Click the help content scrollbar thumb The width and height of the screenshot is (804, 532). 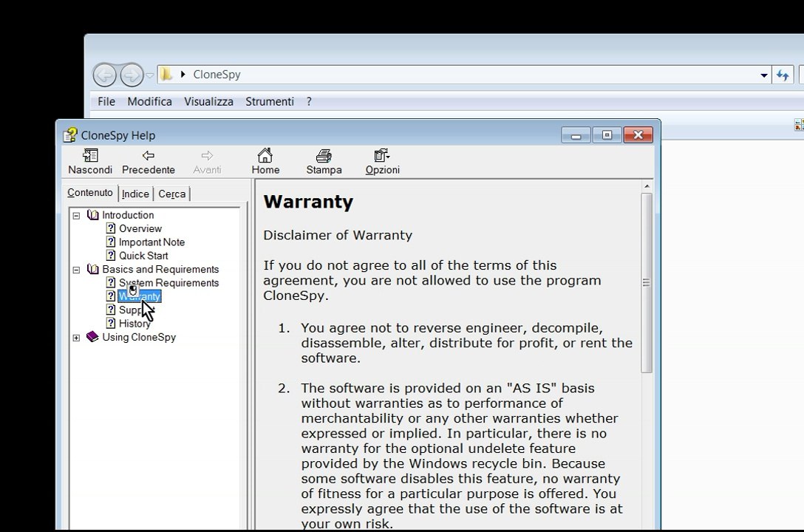click(647, 283)
